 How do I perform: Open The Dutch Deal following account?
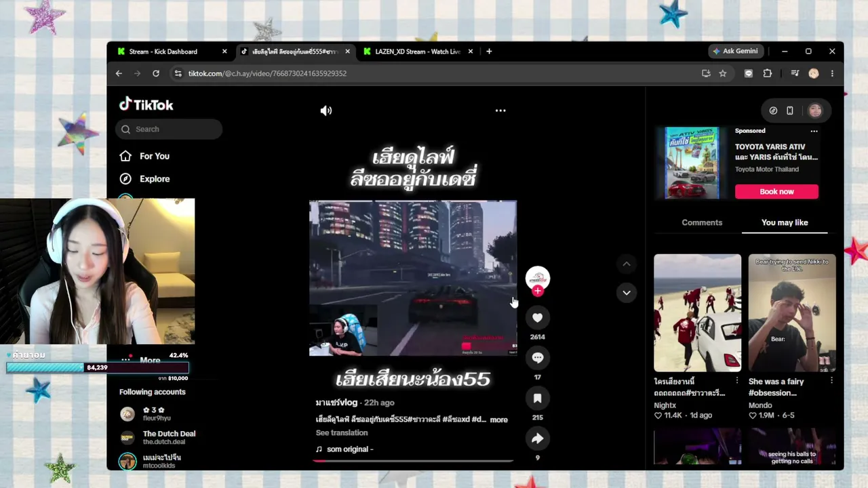[x=157, y=438]
